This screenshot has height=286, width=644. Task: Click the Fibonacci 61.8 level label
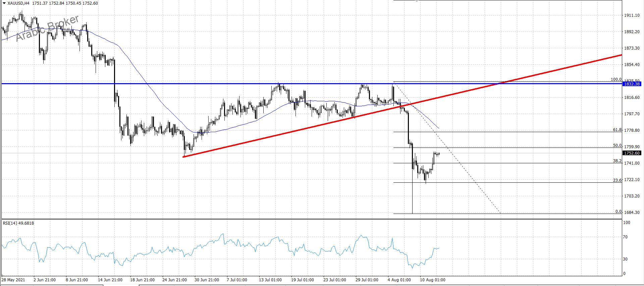[617, 130]
